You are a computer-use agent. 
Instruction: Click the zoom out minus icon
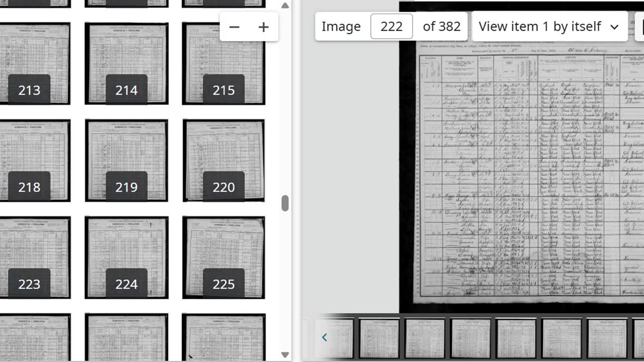click(234, 27)
